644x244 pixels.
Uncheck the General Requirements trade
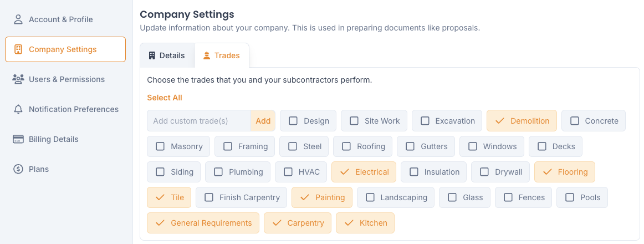[203, 223]
